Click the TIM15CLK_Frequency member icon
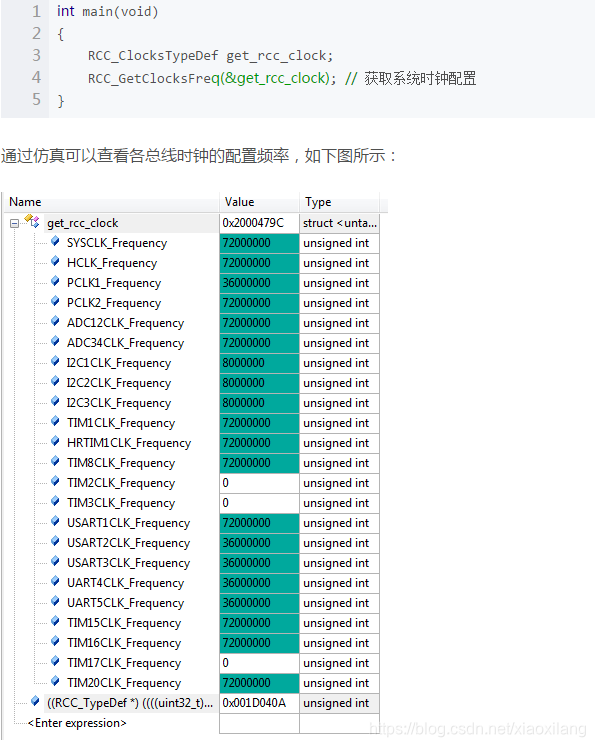The image size is (595, 747). [x=55, y=622]
